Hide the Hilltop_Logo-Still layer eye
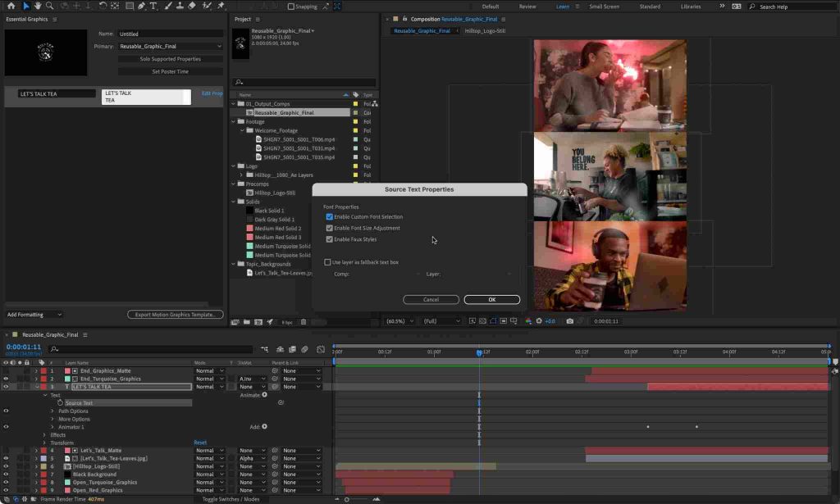The height and width of the screenshot is (504, 840). point(6,466)
